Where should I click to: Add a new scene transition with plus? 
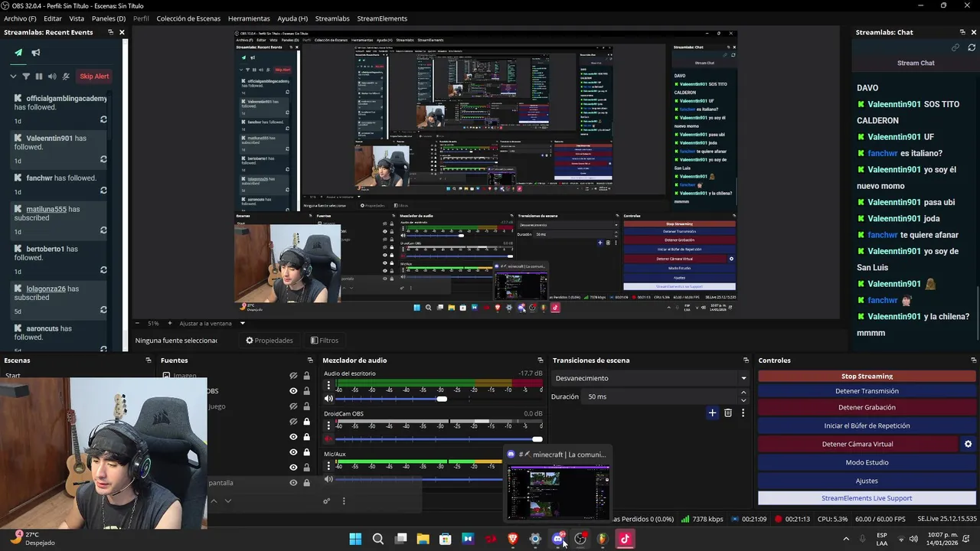[712, 413]
